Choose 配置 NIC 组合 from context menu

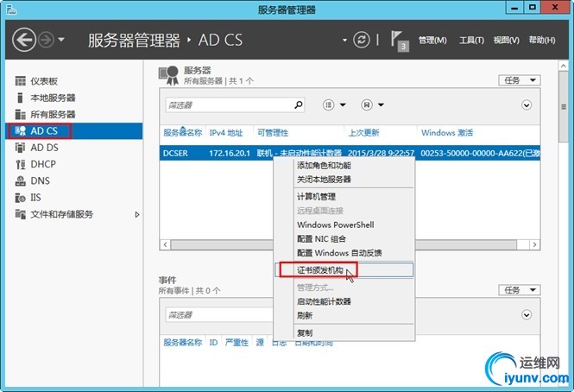pos(321,239)
